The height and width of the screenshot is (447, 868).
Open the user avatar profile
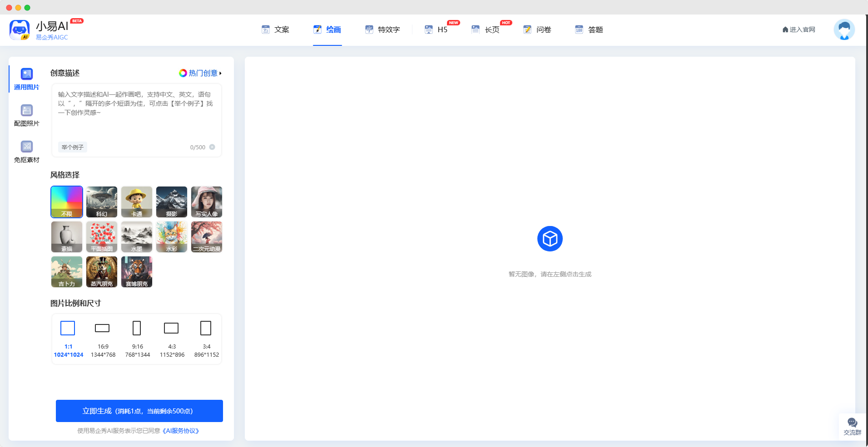(844, 30)
